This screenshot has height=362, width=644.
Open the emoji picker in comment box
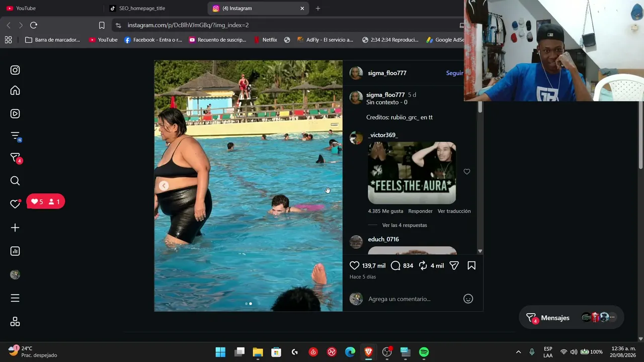(468, 299)
